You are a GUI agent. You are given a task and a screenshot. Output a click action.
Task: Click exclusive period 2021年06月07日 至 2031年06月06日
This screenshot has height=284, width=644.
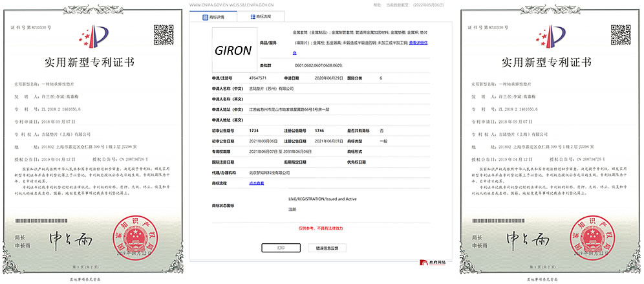(x=280, y=151)
